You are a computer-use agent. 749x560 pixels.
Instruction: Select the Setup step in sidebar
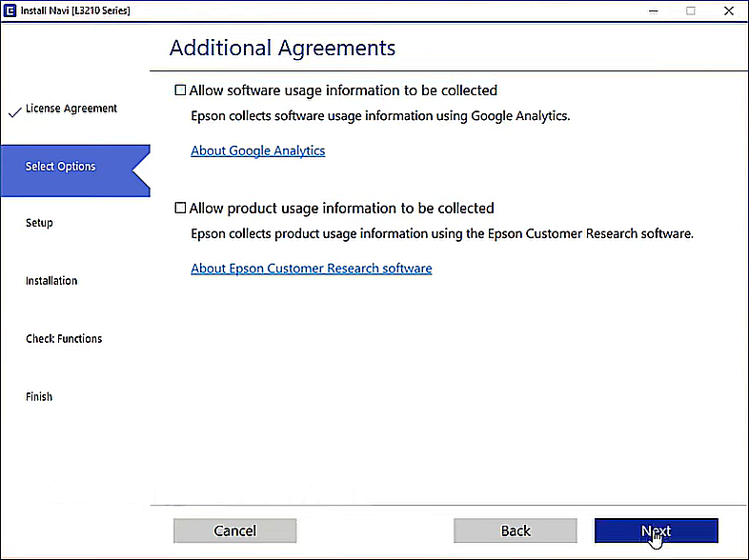(x=39, y=223)
